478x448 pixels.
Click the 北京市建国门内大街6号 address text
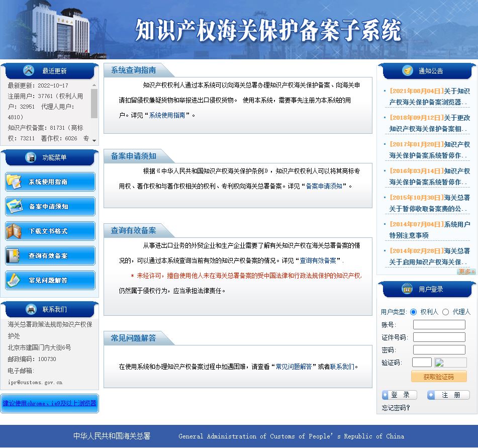pyautogui.click(x=39, y=347)
